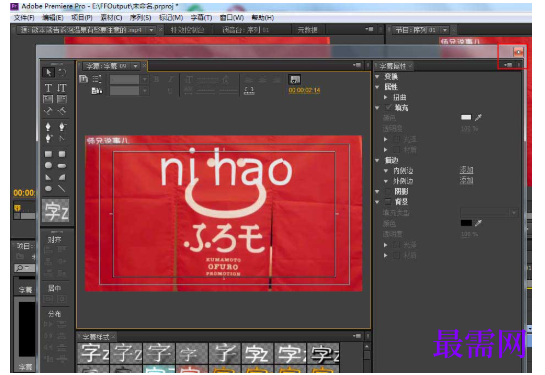
Task: Expand the 扭曲 subsection
Action: [385, 97]
